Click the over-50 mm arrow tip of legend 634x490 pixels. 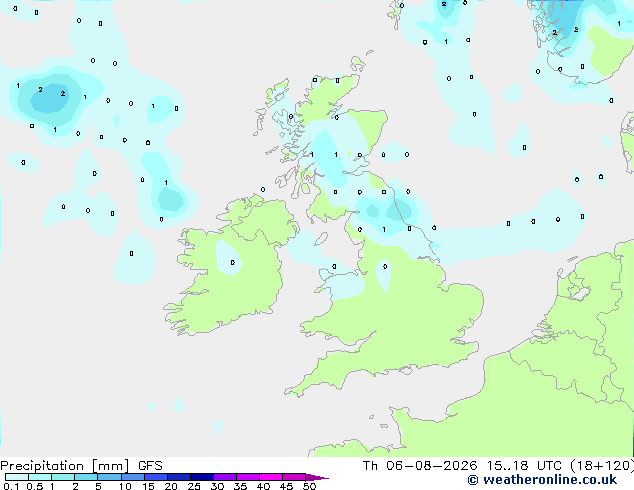(317, 477)
